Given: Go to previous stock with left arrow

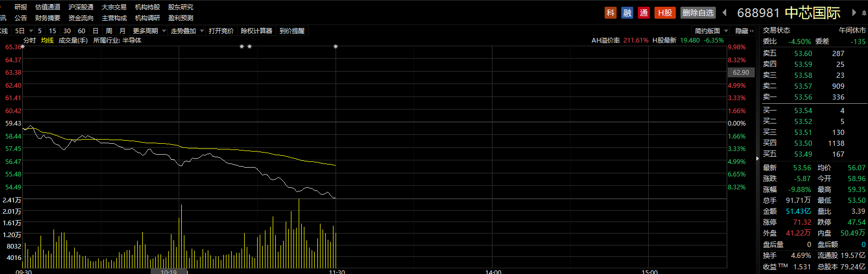Looking at the screenshot, I should point(725,12).
